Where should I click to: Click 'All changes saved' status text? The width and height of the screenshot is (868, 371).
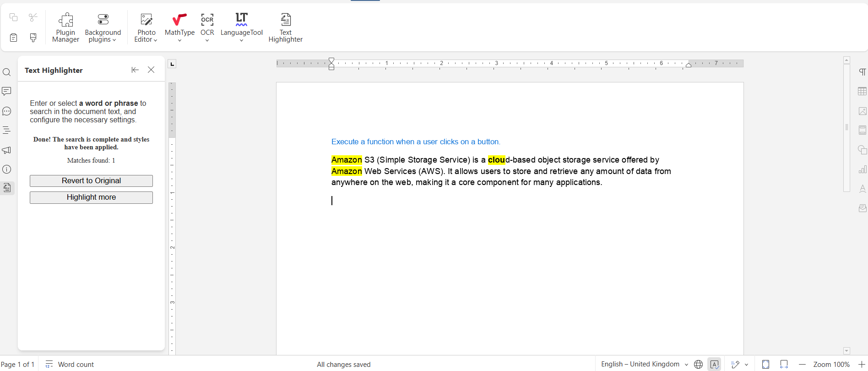(344, 365)
